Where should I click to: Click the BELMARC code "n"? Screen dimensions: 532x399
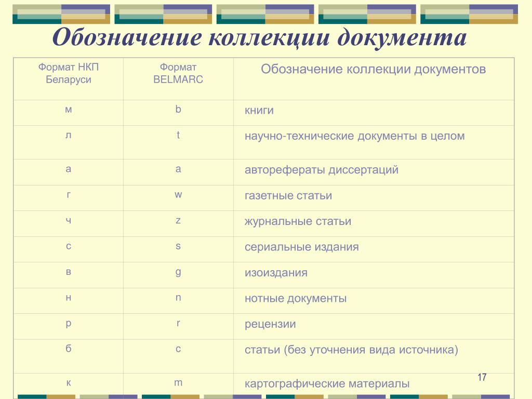(x=178, y=298)
